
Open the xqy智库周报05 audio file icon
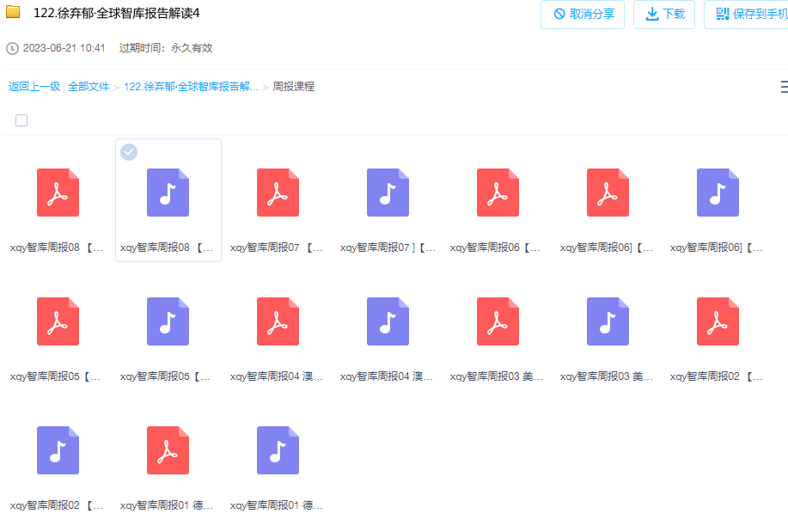(x=168, y=321)
